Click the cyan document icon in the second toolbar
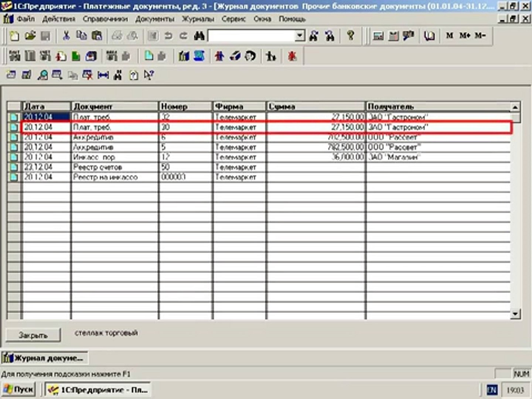 pos(149,56)
